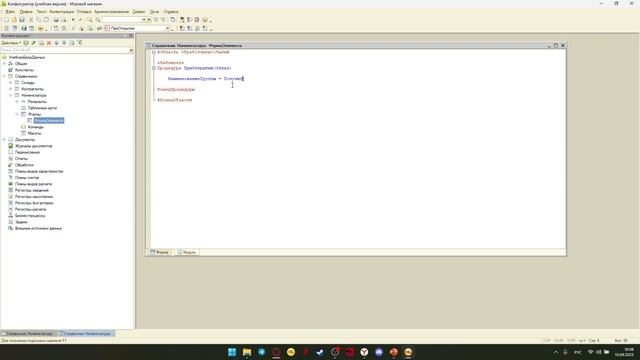Expand the Документы tree node
Viewport: 640px width, 360px height.
[4, 140]
